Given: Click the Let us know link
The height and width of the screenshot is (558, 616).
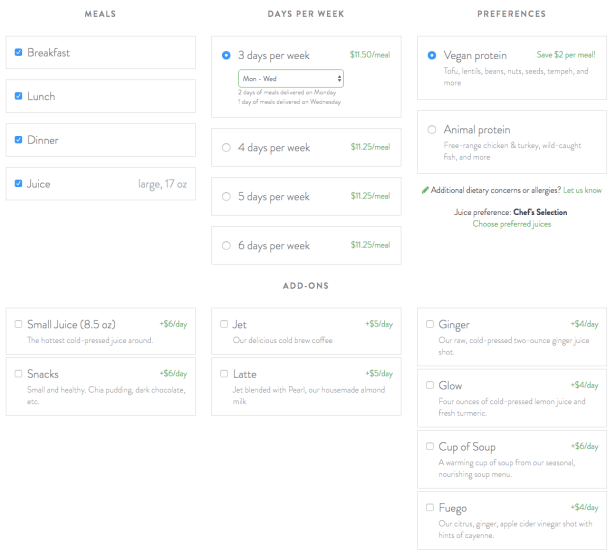Looking at the screenshot, I should tap(582, 190).
